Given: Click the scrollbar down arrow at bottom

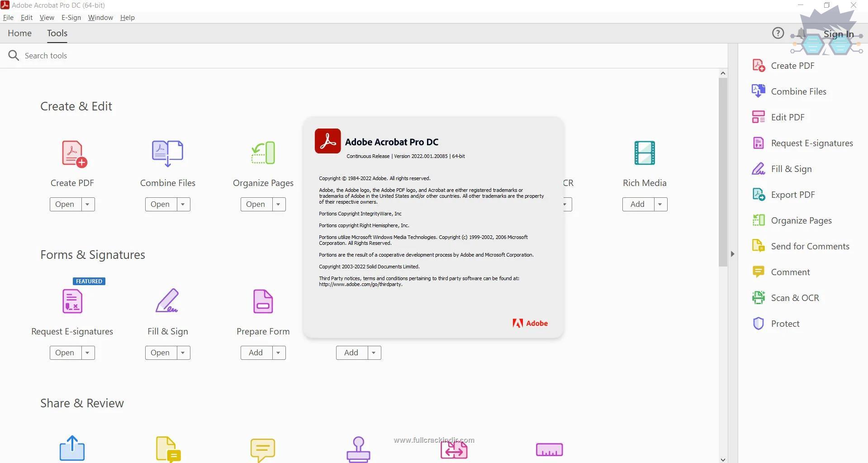Looking at the screenshot, I should 723,459.
